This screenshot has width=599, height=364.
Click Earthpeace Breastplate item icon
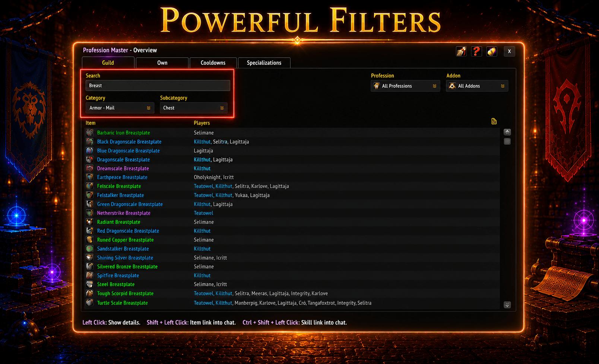click(90, 177)
